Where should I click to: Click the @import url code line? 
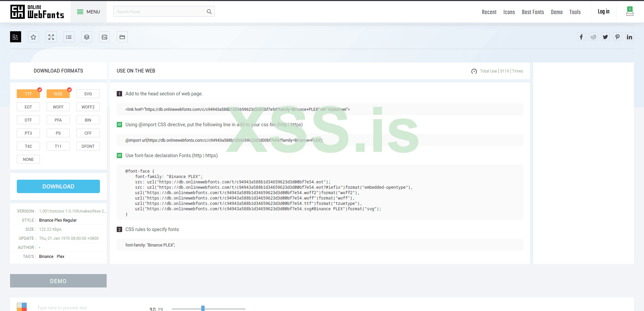(x=320, y=140)
